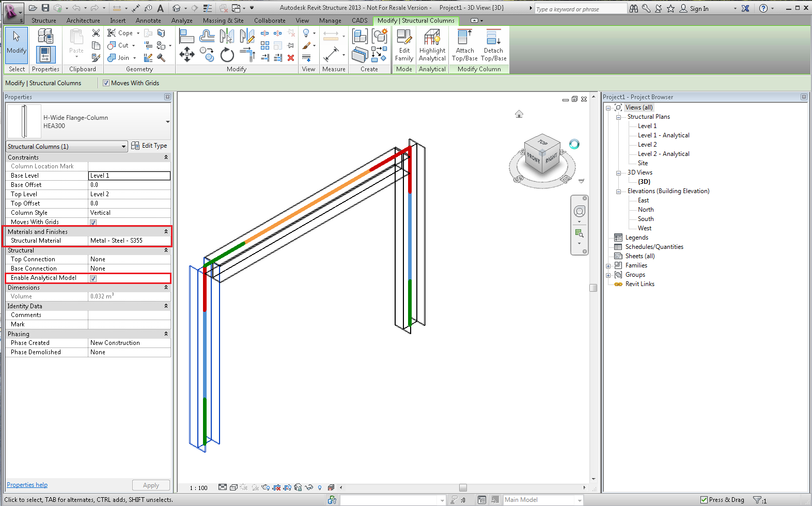Open the Analyze ribbon tab
The width and height of the screenshot is (812, 506).
pyautogui.click(x=182, y=21)
